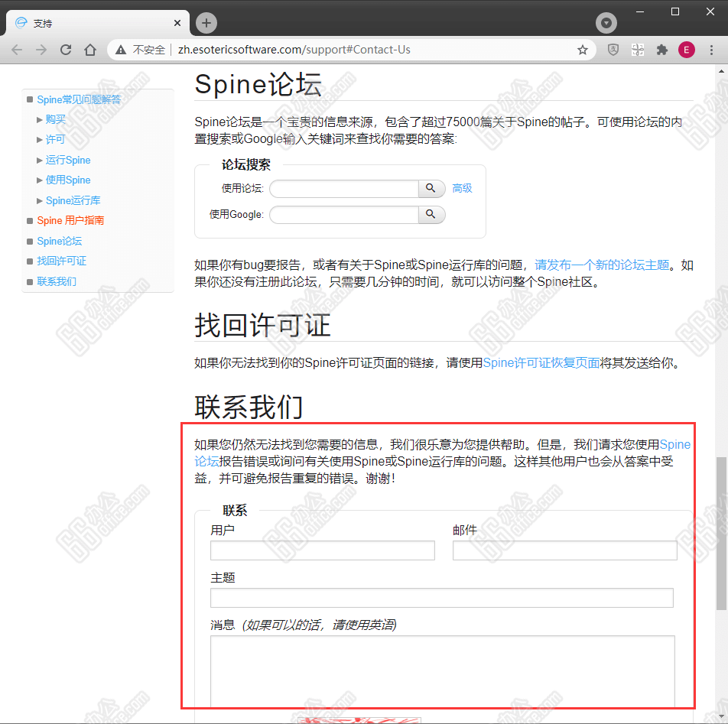Open the red E profile avatar
The width and height of the screenshot is (728, 724).
click(687, 50)
